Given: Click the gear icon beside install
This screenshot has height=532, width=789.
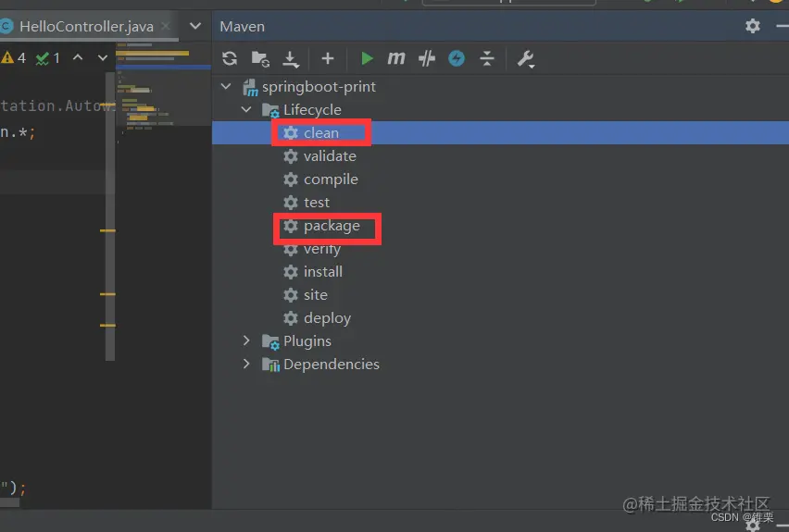Looking at the screenshot, I should pyautogui.click(x=291, y=272).
